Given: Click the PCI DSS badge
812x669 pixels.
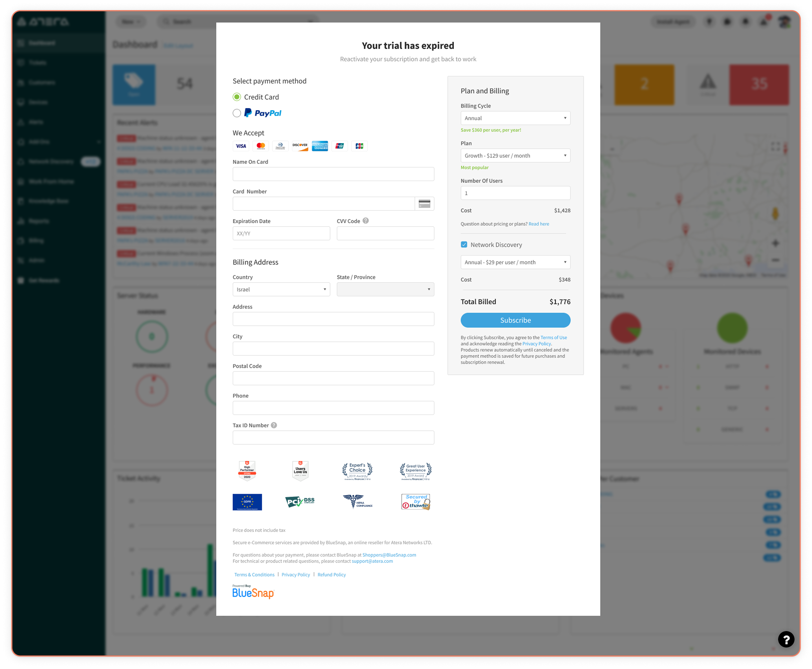Looking at the screenshot, I should click(x=300, y=502).
